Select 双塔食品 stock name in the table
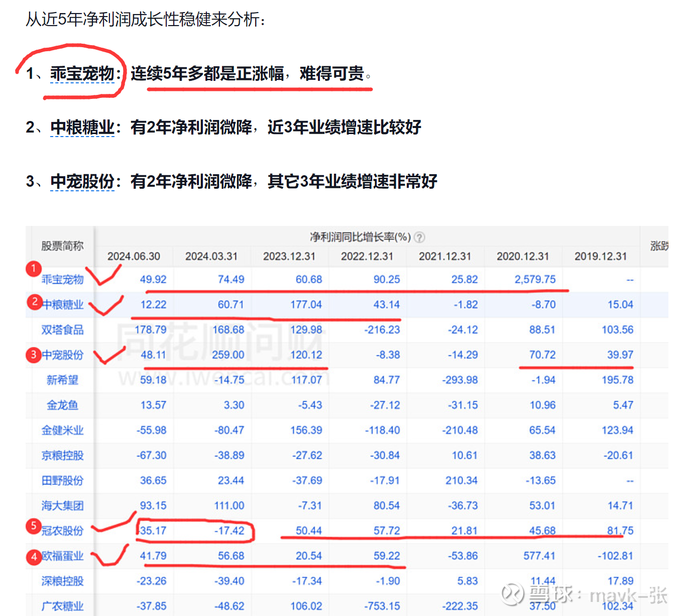Viewport: 687px width, 616px height. pos(62,329)
